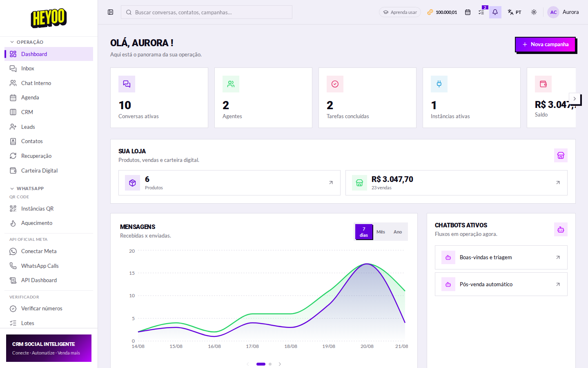Click the Aprenda usar button
This screenshot has height=368, width=588.
tap(400, 12)
